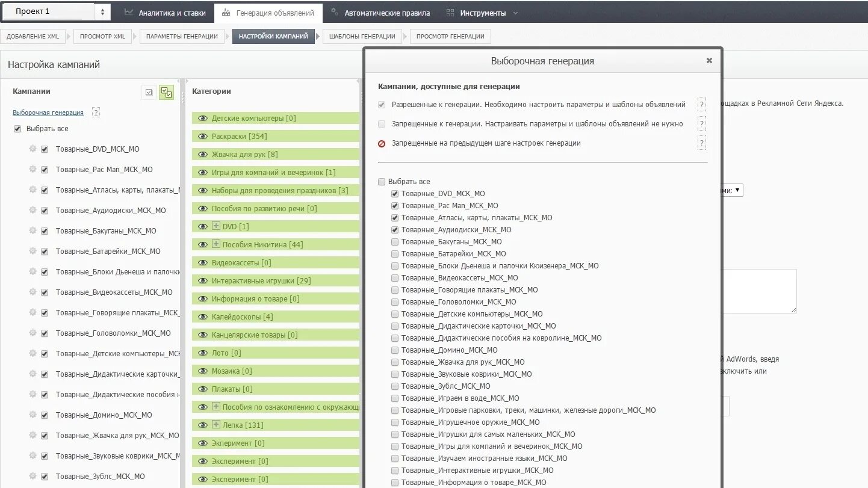Click gear icon for Товарные_Домино_МСК_МО

(33, 415)
